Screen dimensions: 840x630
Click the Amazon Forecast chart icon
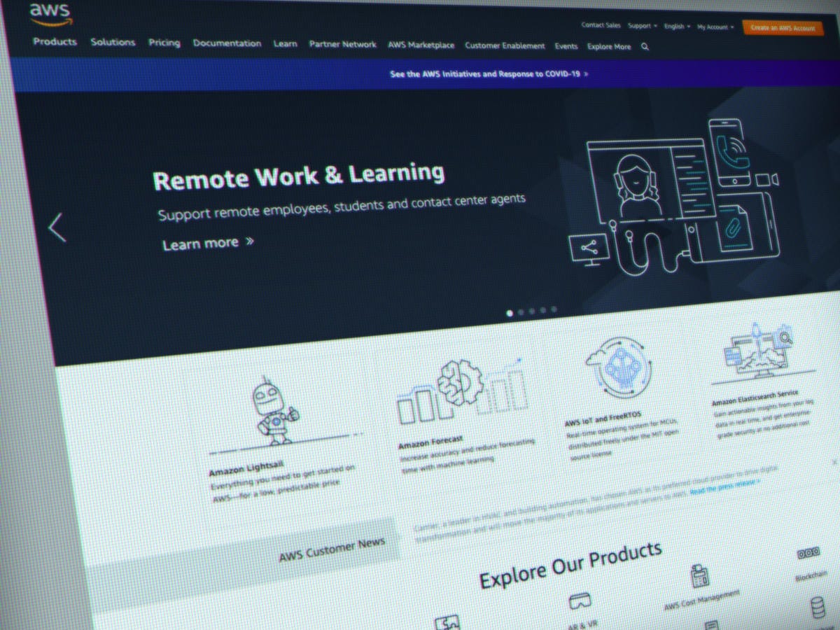(x=462, y=391)
